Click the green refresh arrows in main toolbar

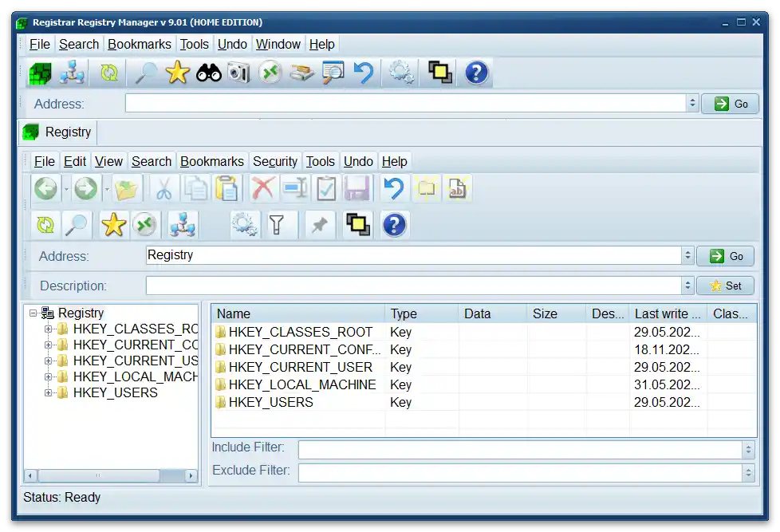[x=109, y=73]
